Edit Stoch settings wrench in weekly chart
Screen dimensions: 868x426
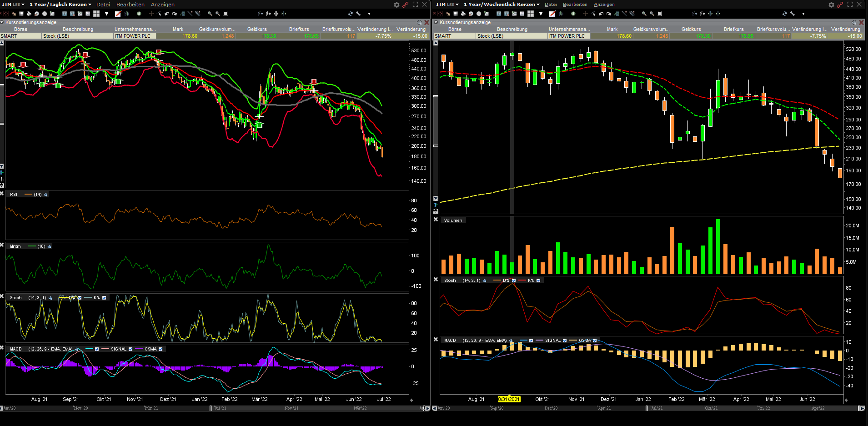click(484, 281)
